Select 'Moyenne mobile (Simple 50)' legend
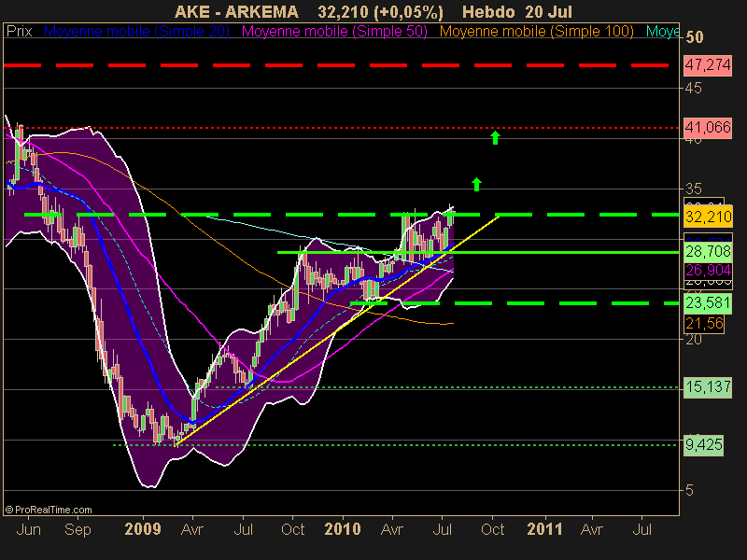 click(x=334, y=32)
